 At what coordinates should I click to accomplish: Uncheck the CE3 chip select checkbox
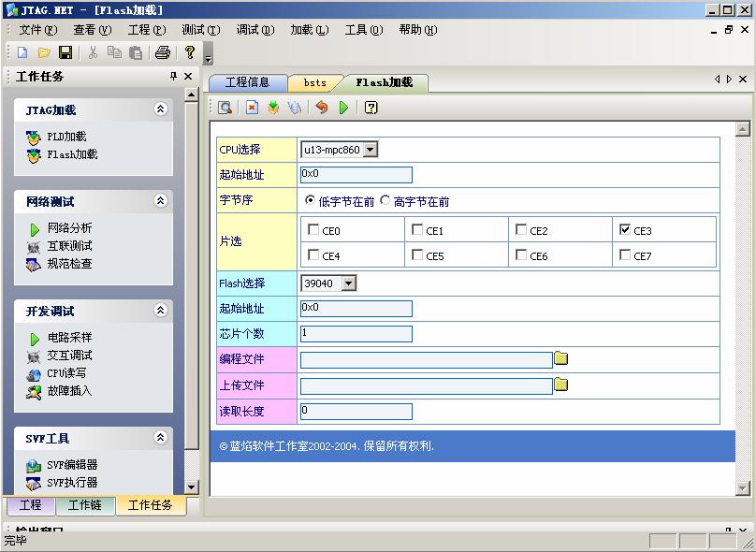(625, 229)
